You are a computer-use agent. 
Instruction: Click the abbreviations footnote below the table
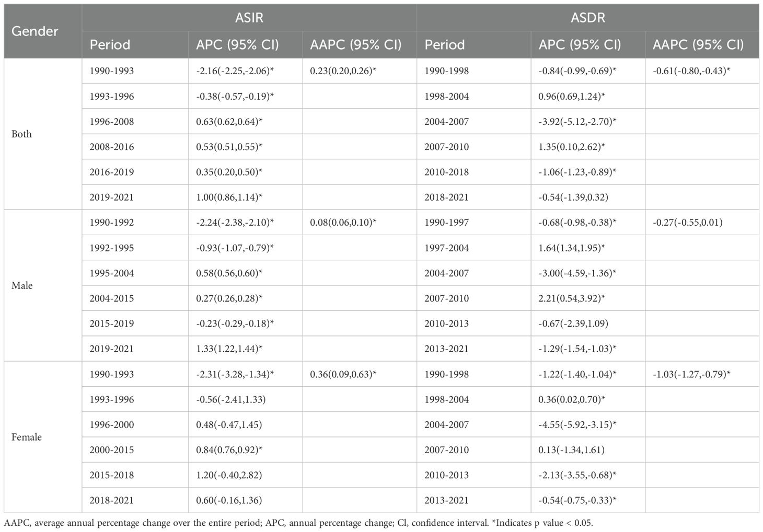point(298,523)
